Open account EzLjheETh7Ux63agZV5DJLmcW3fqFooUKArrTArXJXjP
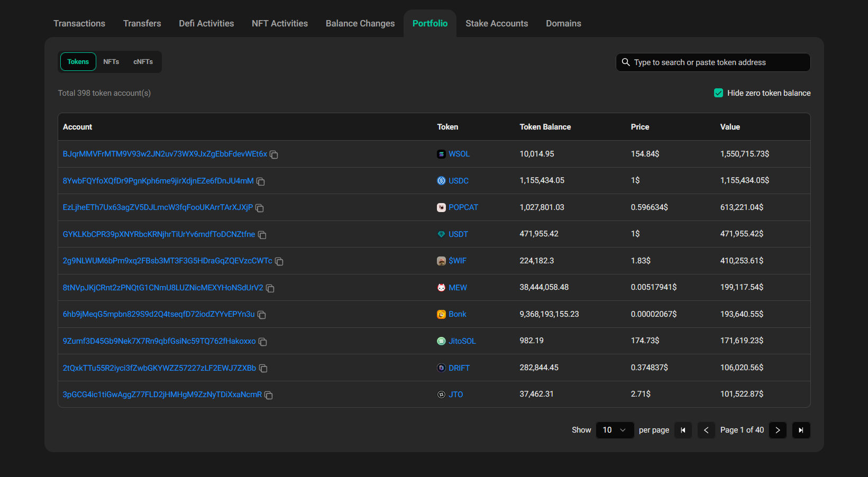This screenshot has width=868, height=477. tap(158, 207)
